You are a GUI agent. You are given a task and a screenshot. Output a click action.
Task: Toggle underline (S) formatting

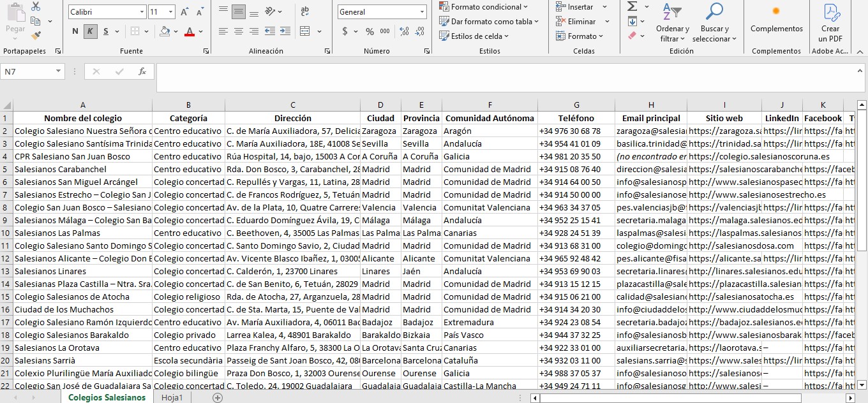point(106,31)
